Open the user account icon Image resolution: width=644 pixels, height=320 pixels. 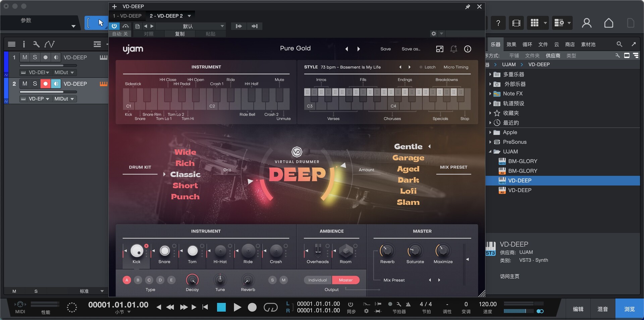point(587,23)
